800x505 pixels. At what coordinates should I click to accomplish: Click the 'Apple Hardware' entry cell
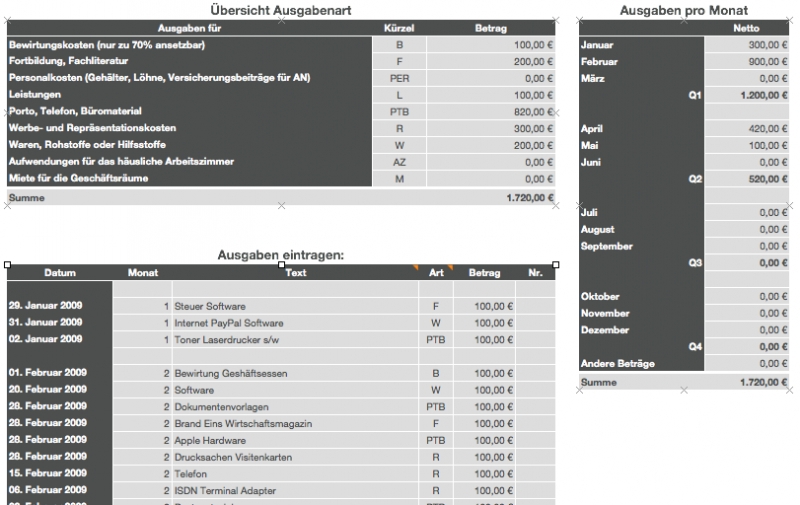(x=295, y=440)
